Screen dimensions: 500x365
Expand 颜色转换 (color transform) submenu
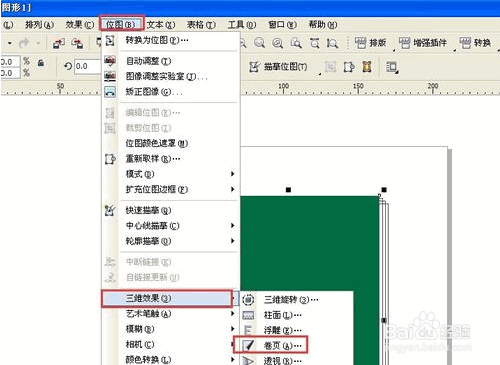tap(171, 360)
